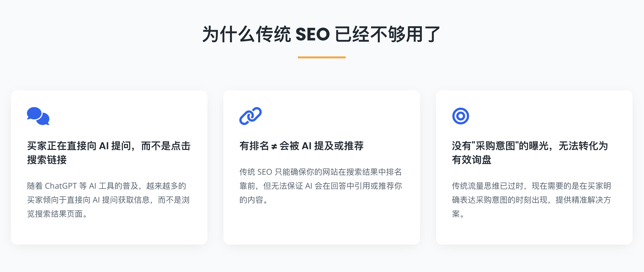Click the bold SEO word in main heading
The height and width of the screenshot is (272, 644).
coord(313,34)
